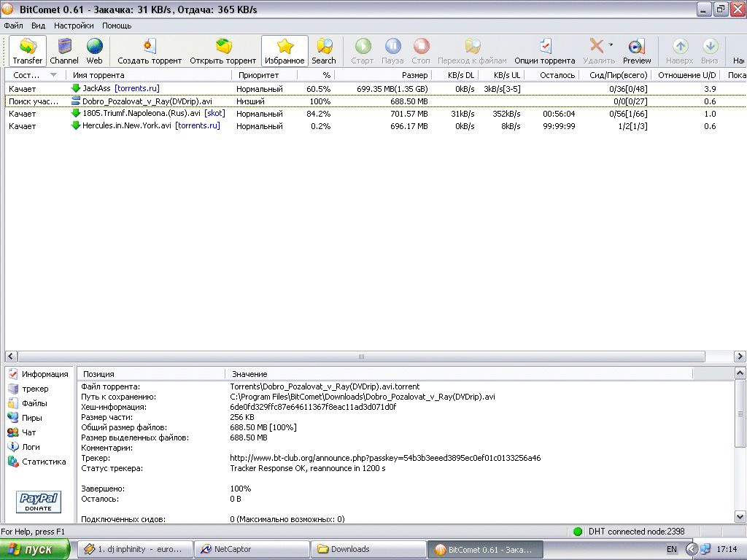
Task: Click the Значение column header
Action: (459, 374)
